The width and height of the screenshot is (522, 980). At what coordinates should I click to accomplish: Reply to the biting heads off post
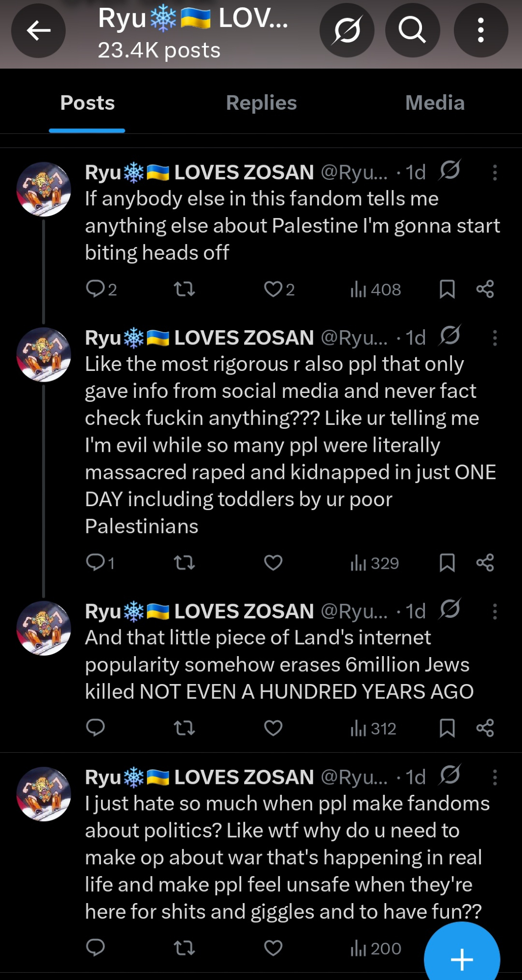click(x=95, y=289)
